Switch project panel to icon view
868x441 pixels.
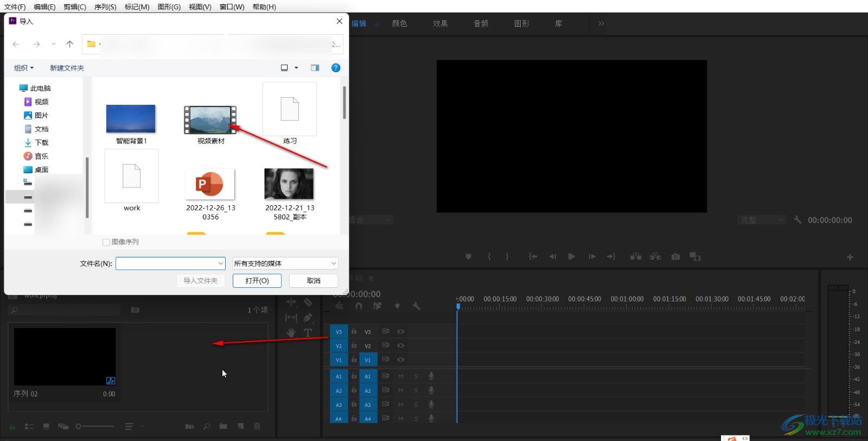click(46, 426)
